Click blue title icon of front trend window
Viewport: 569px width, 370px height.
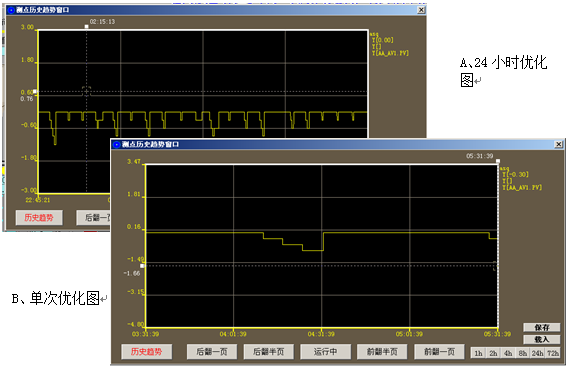(x=116, y=144)
